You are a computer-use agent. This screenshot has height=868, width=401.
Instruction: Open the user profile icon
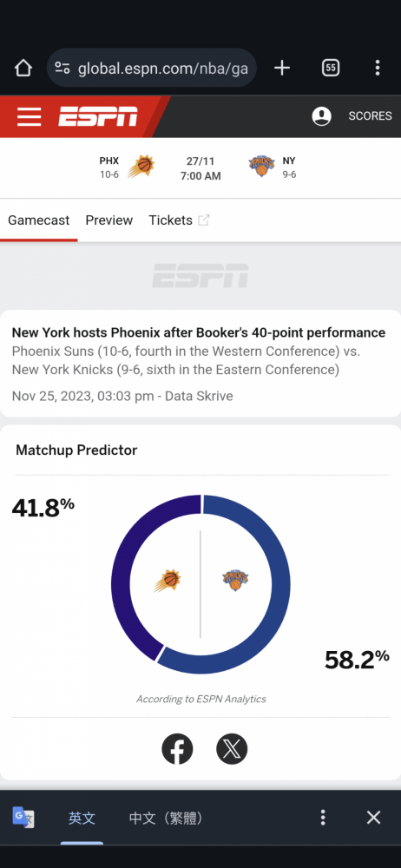322,116
